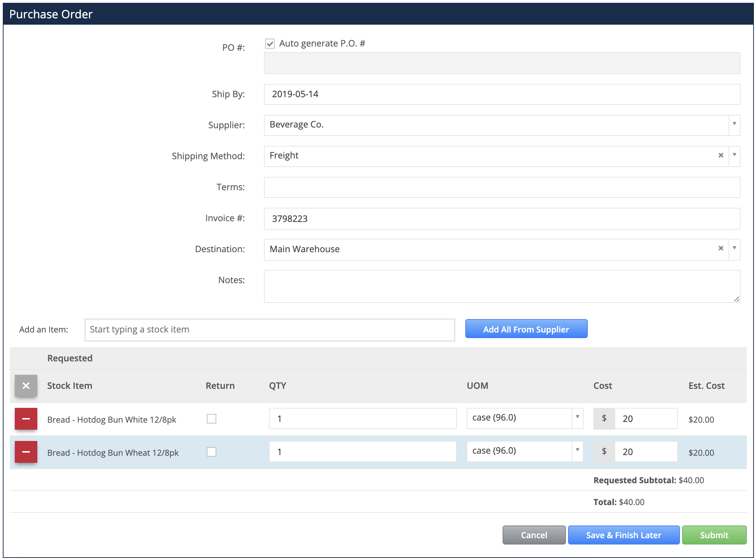Click Save & Finish Later button

624,535
